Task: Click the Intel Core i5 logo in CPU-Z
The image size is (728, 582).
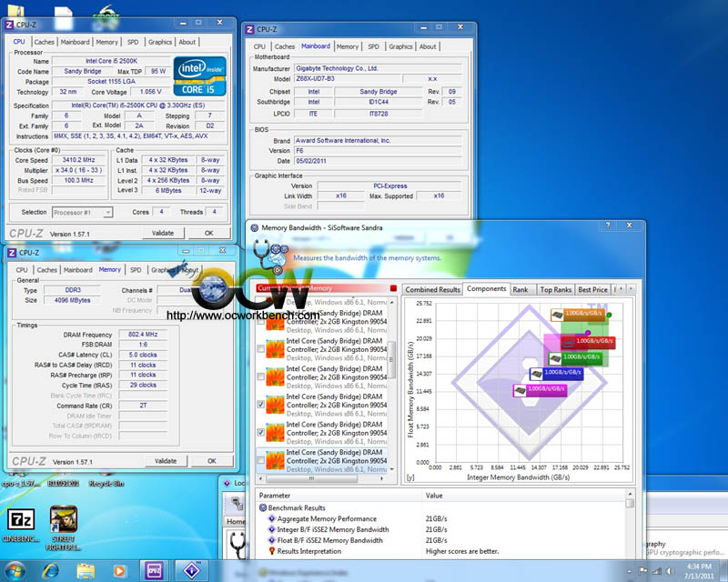Action: tap(199, 76)
